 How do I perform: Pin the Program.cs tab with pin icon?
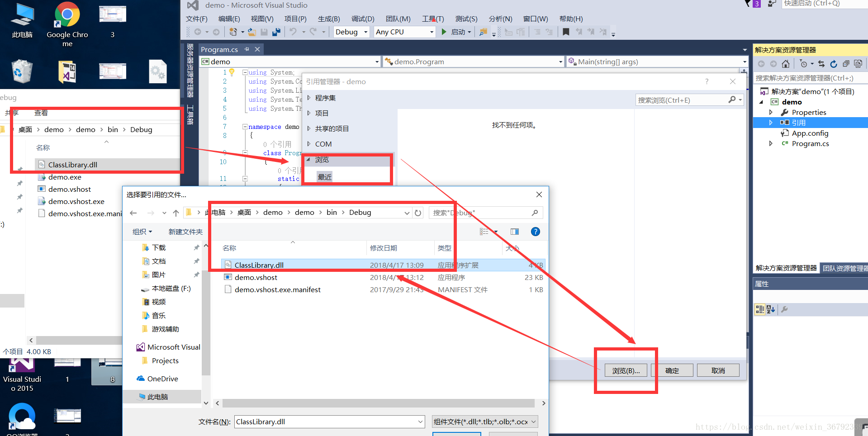pyautogui.click(x=247, y=49)
